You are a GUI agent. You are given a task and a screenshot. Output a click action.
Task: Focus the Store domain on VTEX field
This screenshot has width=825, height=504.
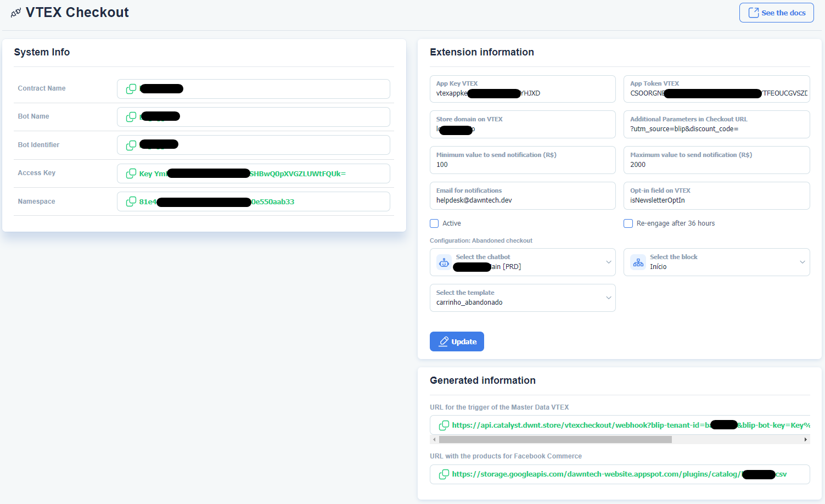click(x=523, y=125)
